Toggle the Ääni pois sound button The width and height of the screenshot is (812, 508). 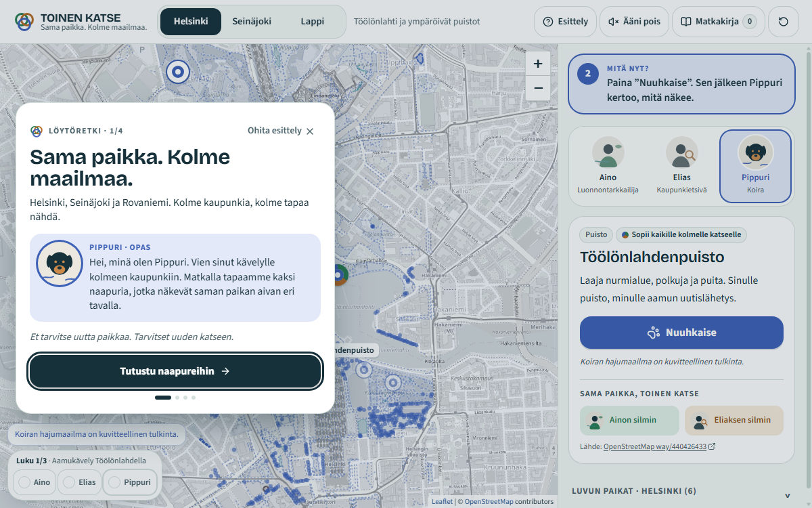click(x=634, y=22)
